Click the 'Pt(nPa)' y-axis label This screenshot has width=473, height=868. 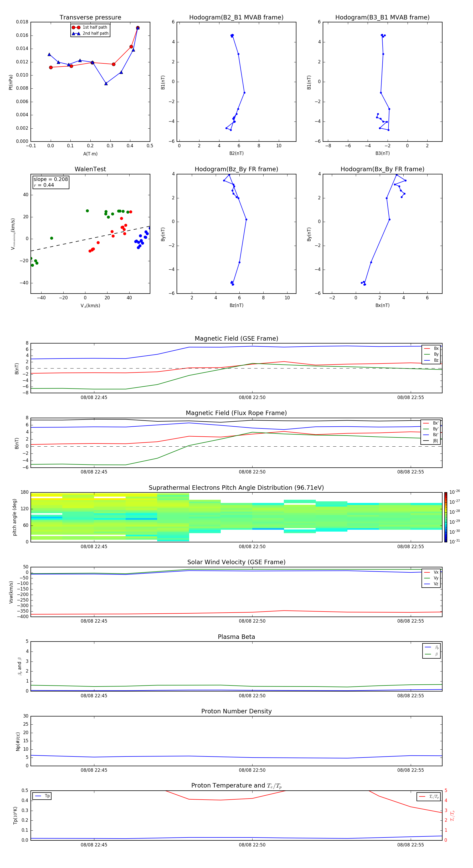(x=11, y=82)
